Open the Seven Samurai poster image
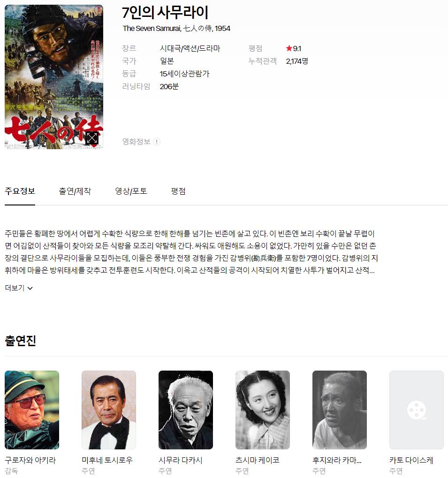 (x=54, y=77)
